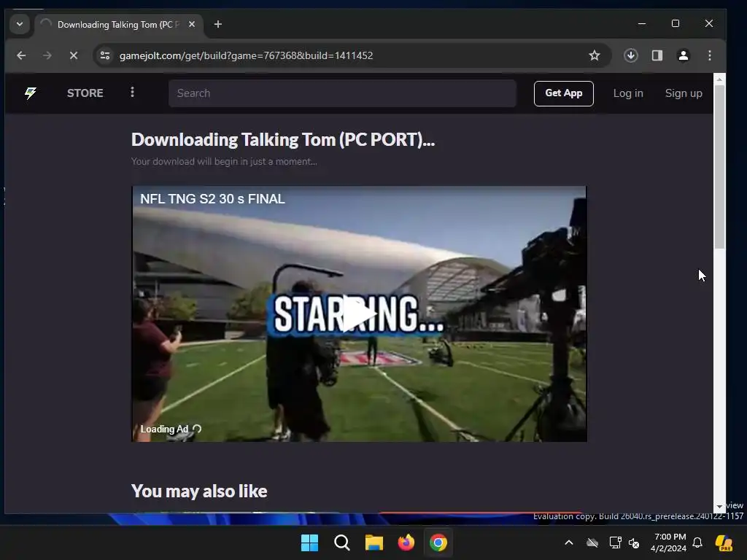Close the Downloading Talking Tom tab
The height and width of the screenshot is (560, 747).
(x=192, y=24)
